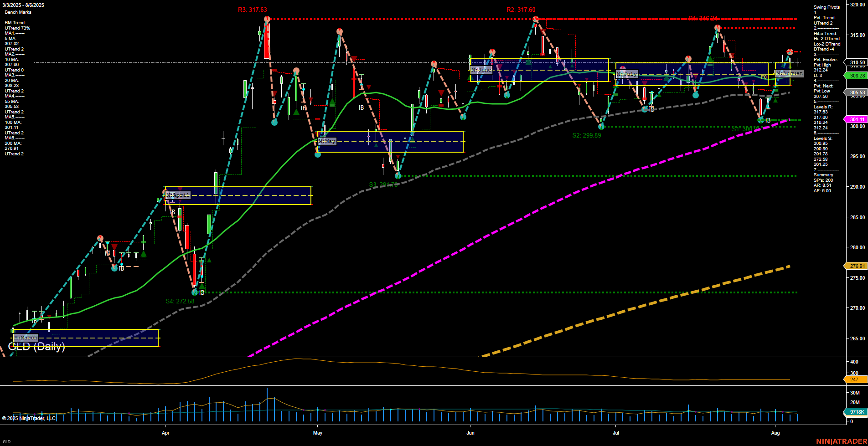The image size is (868, 446).
Task: Select the M:March monthly range label
Action: click(26, 338)
